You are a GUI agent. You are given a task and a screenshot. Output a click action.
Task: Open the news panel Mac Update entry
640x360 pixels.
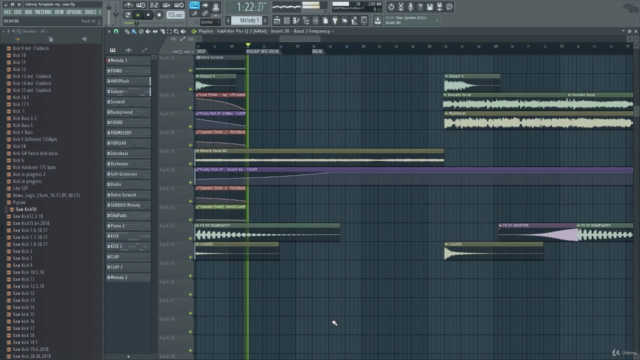click(x=411, y=20)
